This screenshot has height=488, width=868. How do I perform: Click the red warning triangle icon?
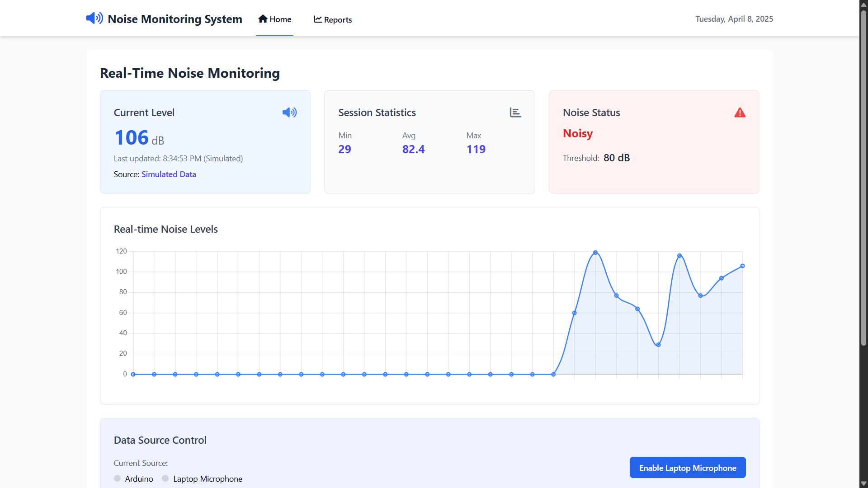point(740,113)
